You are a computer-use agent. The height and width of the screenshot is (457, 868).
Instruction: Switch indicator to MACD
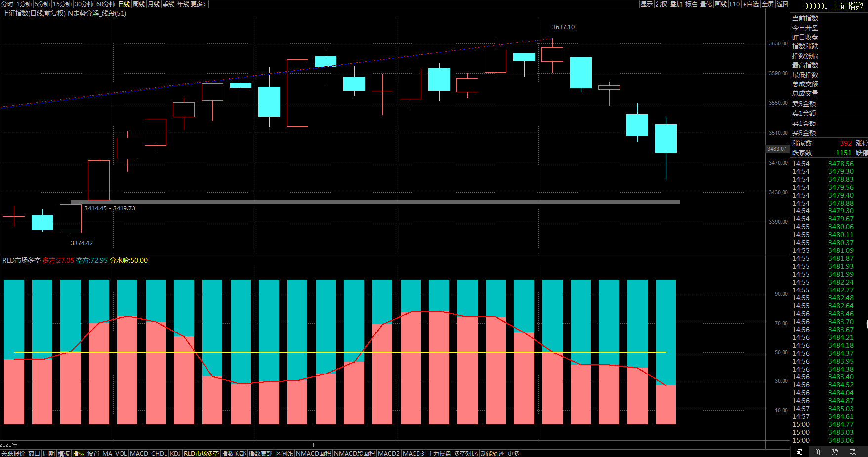point(139,453)
